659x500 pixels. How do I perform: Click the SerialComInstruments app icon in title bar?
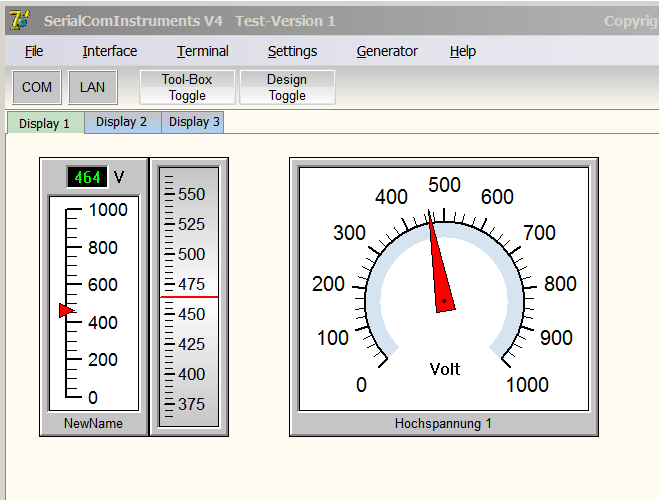(20, 20)
